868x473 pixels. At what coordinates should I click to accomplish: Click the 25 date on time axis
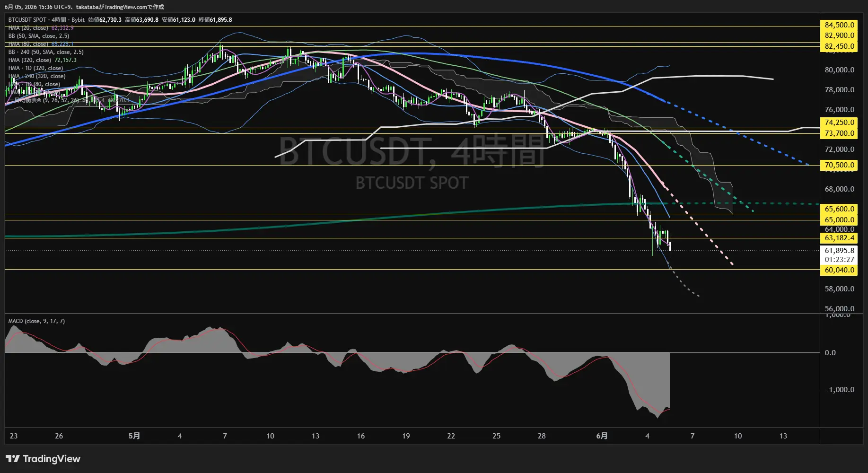(x=496, y=436)
